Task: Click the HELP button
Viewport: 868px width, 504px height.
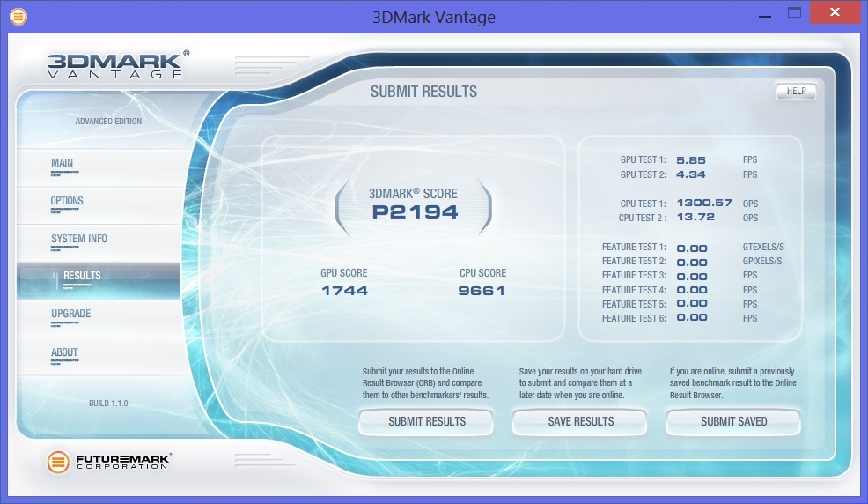Action: [796, 92]
